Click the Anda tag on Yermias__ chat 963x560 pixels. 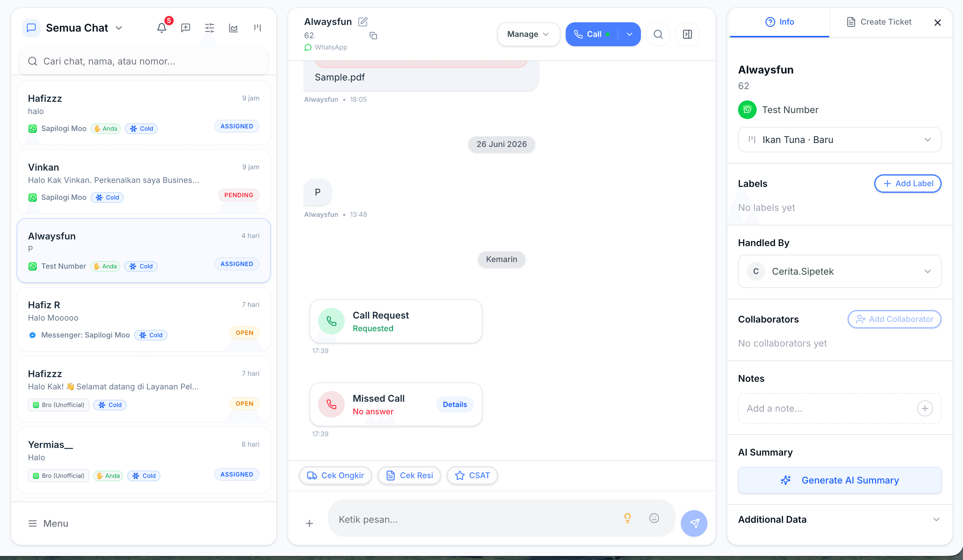[108, 476]
